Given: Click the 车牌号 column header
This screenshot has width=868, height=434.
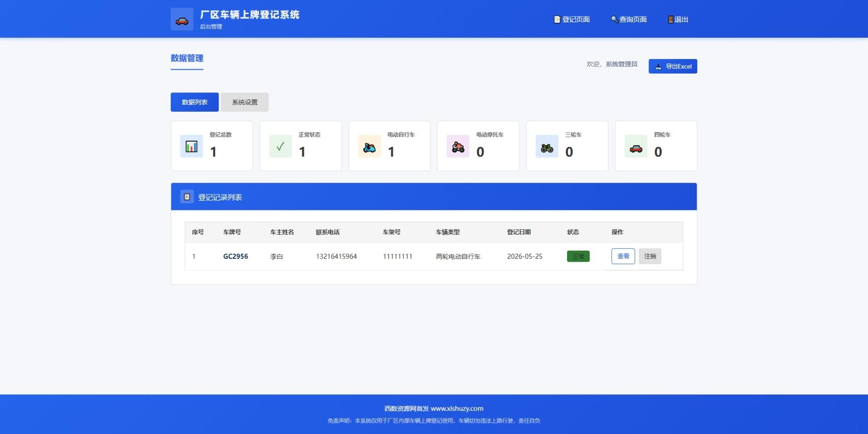Looking at the screenshot, I should [x=232, y=232].
